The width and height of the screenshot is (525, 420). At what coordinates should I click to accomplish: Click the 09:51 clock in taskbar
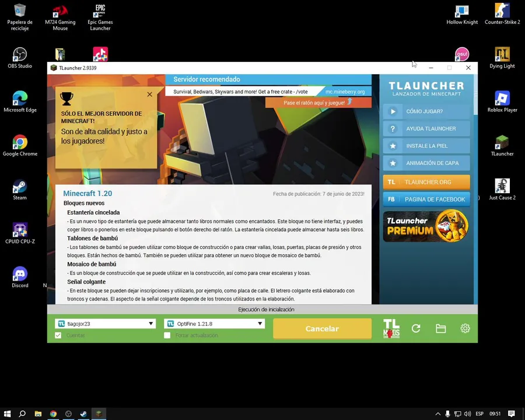click(495, 414)
